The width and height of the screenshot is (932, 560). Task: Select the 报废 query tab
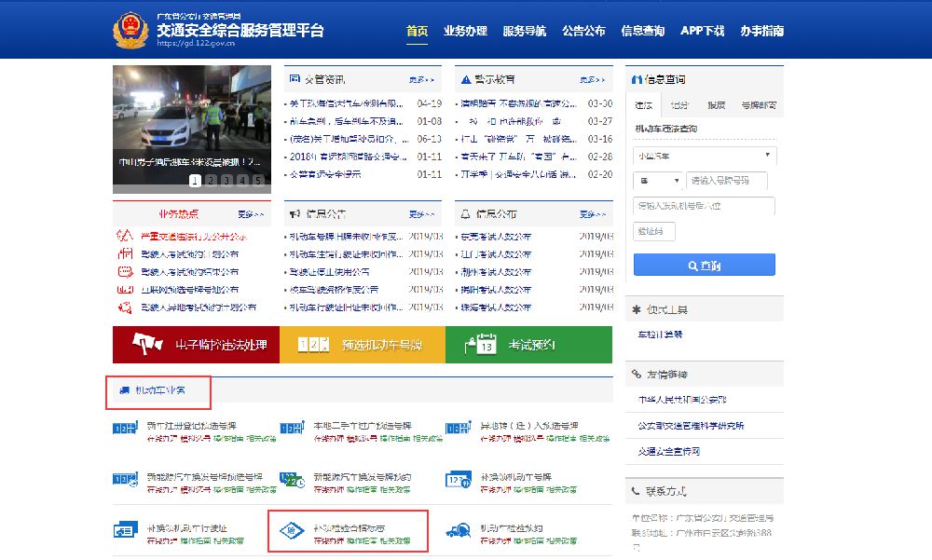point(716,105)
